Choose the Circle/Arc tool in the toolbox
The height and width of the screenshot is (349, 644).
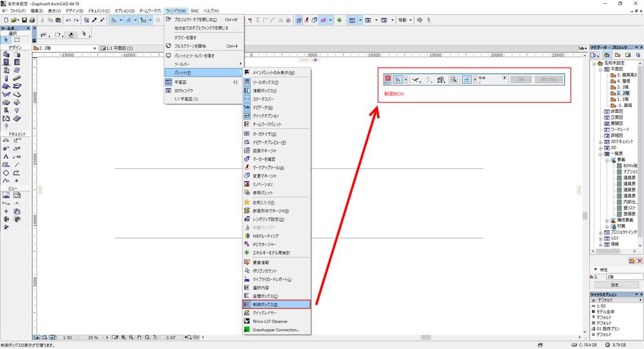6,173
